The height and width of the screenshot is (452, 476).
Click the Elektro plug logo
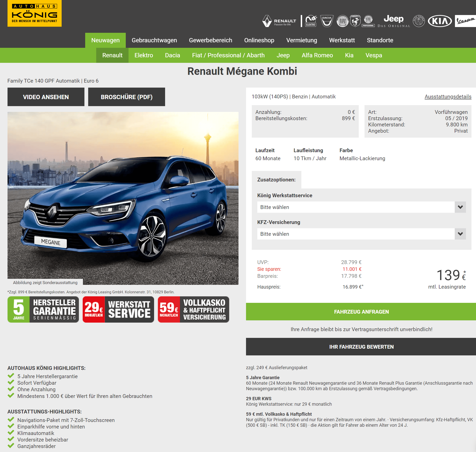tap(311, 21)
